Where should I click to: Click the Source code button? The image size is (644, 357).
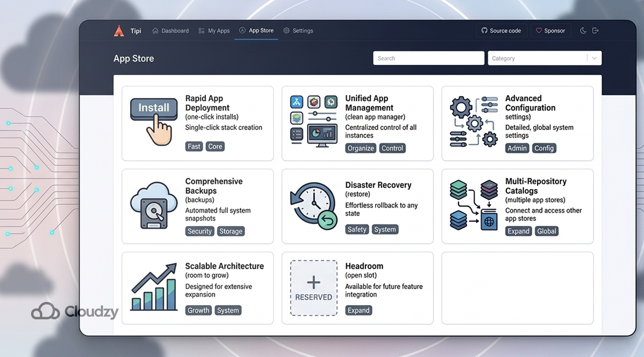501,30
